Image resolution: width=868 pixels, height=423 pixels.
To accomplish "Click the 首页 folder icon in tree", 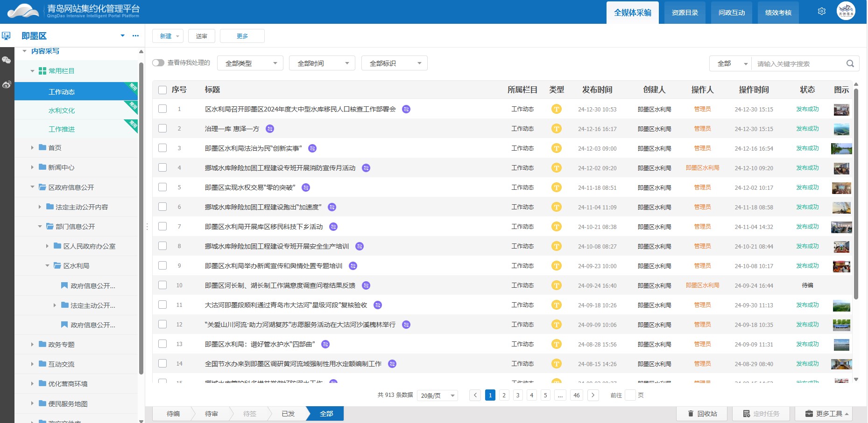I will pyautogui.click(x=42, y=147).
